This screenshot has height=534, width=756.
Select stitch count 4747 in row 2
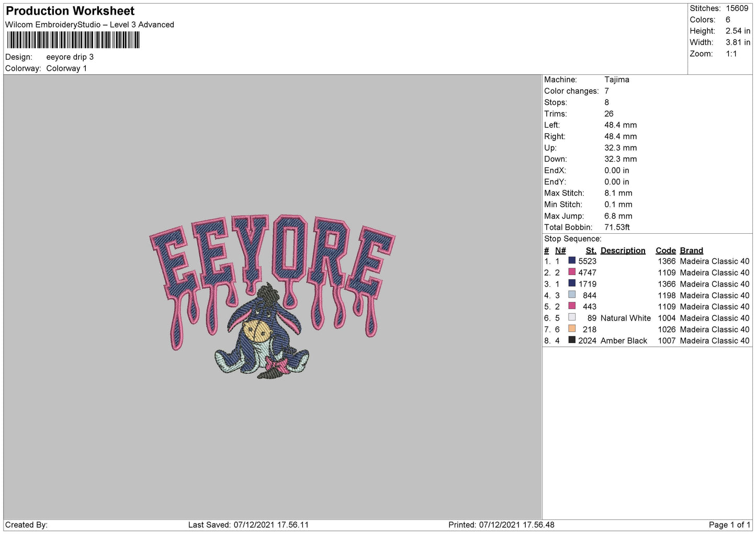click(588, 272)
